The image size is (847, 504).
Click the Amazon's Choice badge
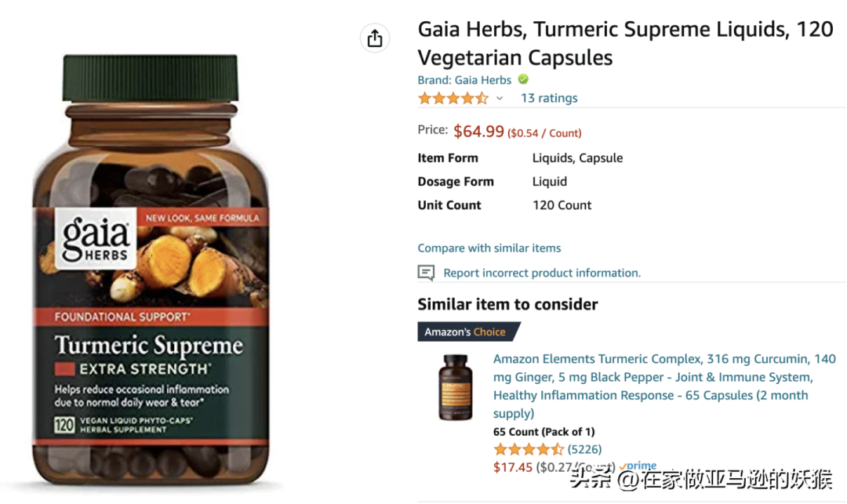pos(468,332)
